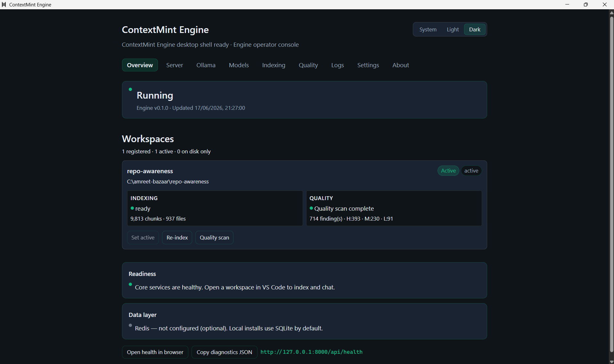
Task: Click the vertical scrollbar thumb
Action: [x=611, y=184]
